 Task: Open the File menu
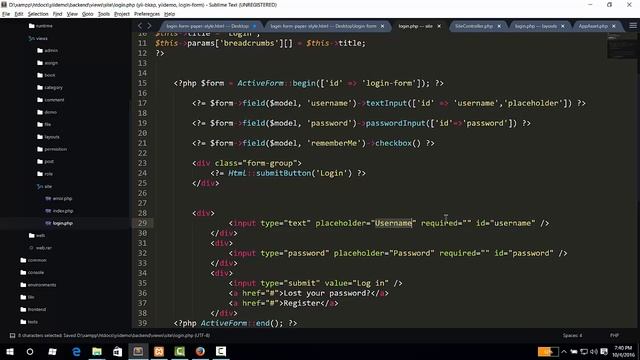click(x=6, y=14)
